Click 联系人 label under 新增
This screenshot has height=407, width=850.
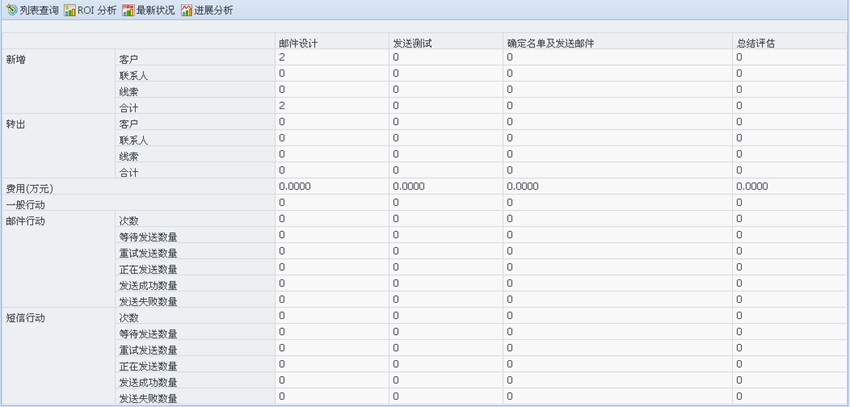click(x=134, y=76)
